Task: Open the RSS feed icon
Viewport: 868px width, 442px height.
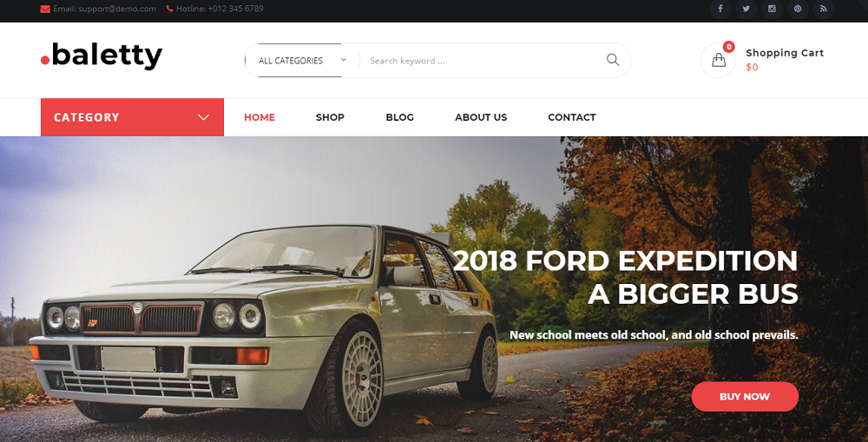Action: (x=824, y=9)
